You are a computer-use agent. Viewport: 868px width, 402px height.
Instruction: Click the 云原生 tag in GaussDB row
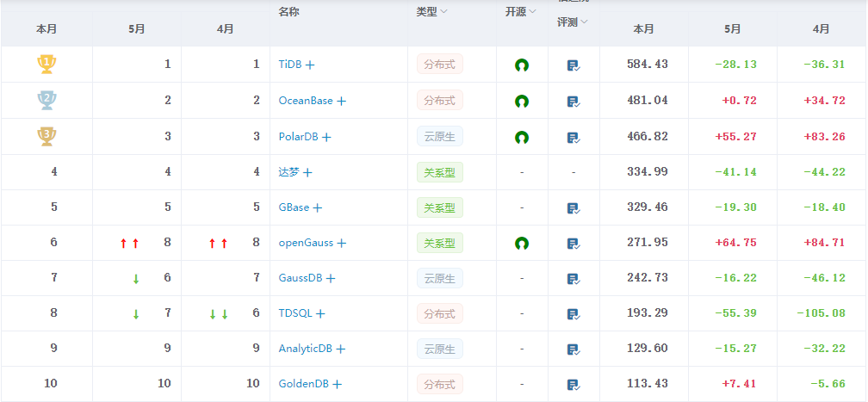coord(439,278)
